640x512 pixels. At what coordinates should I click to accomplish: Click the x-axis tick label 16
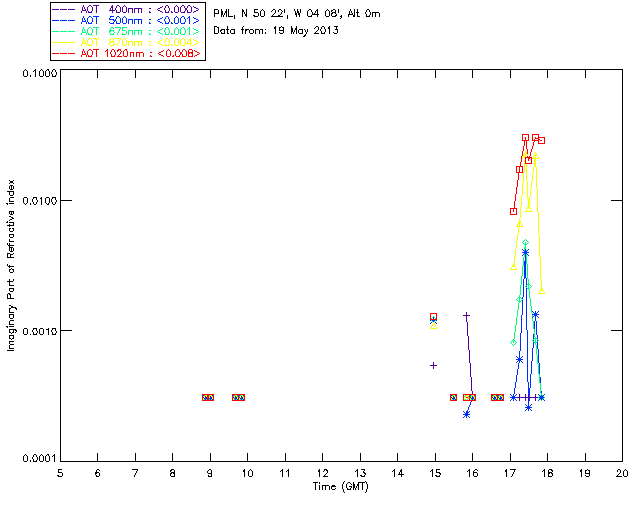pos(472,473)
